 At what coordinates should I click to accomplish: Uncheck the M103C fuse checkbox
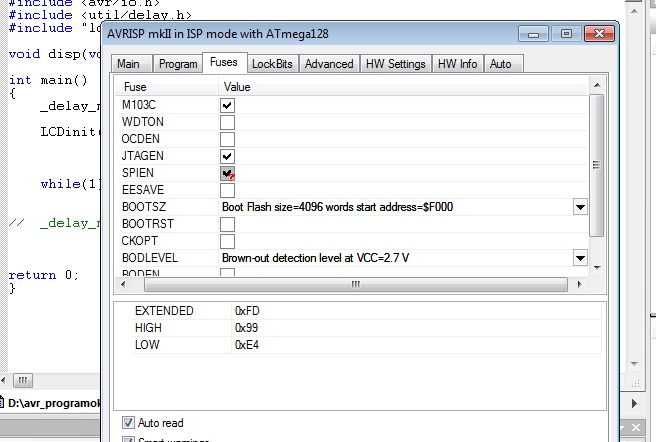(228, 105)
